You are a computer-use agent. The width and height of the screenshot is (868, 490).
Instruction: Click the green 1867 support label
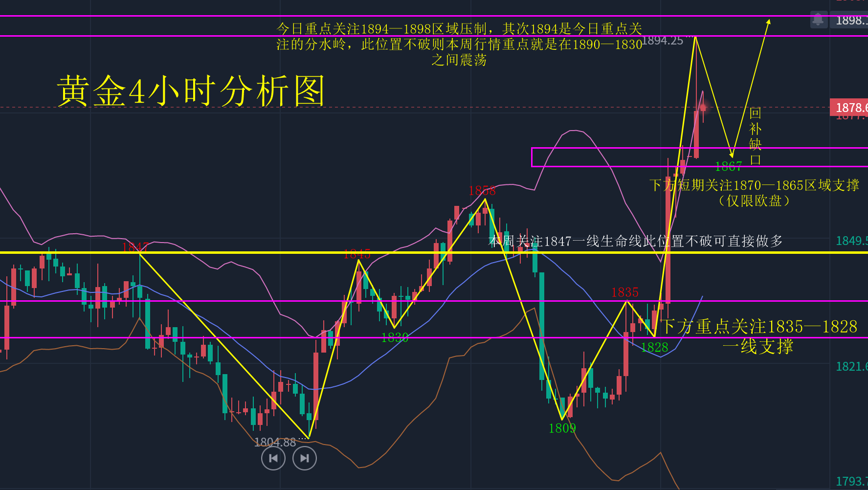[x=728, y=167]
